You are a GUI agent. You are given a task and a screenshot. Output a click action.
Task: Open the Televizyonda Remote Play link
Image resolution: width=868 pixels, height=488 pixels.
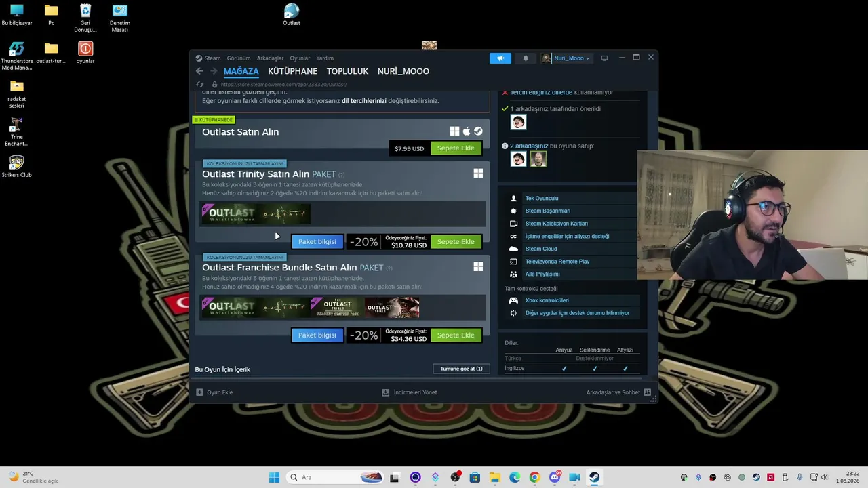[x=557, y=262]
